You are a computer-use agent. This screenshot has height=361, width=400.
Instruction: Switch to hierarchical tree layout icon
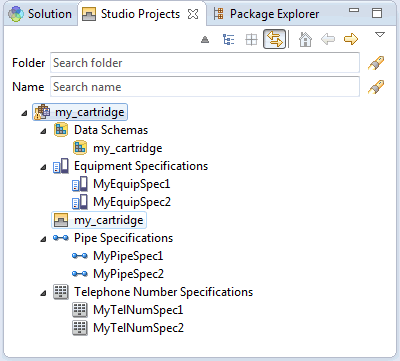[228, 40]
